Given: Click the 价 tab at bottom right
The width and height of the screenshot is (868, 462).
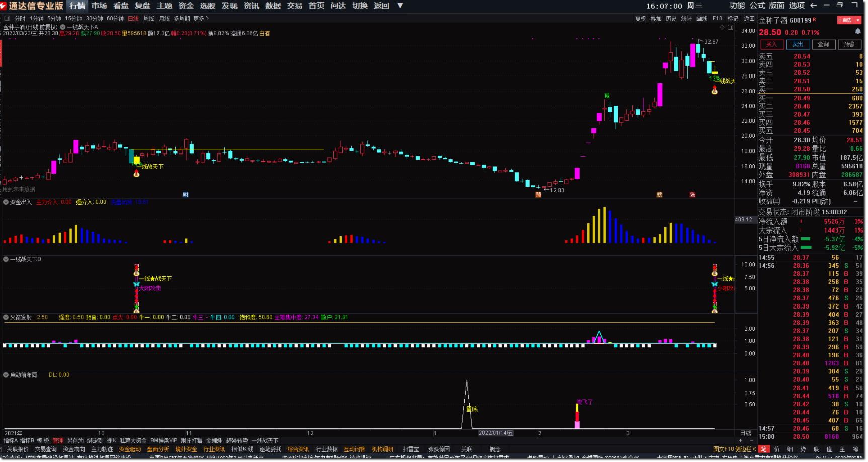Looking at the screenshot, I should click(x=777, y=449).
